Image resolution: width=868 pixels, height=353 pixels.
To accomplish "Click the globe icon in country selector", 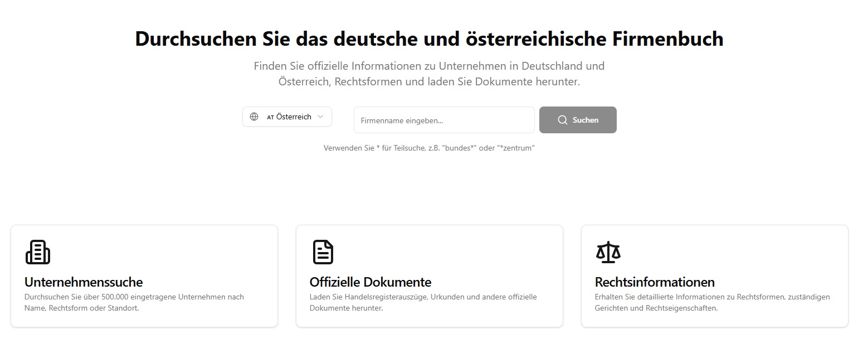I will click(x=254, y=117).
